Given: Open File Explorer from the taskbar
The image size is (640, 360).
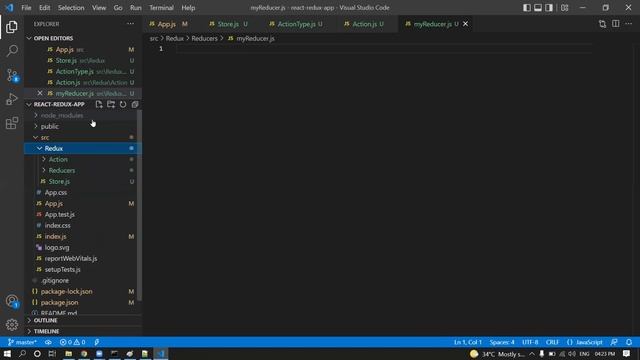Looking at the screenshot, I should [69, 354].
